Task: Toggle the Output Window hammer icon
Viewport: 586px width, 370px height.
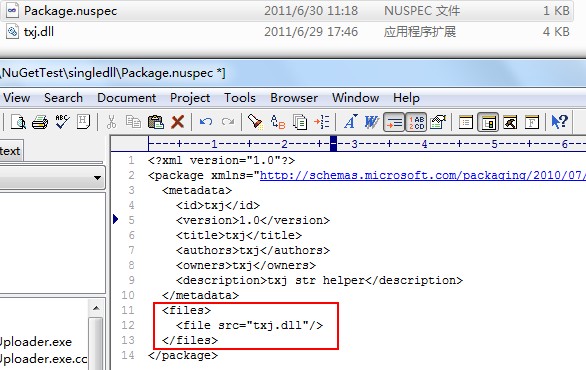Action: pyautogui.click(x=510, y=122)
